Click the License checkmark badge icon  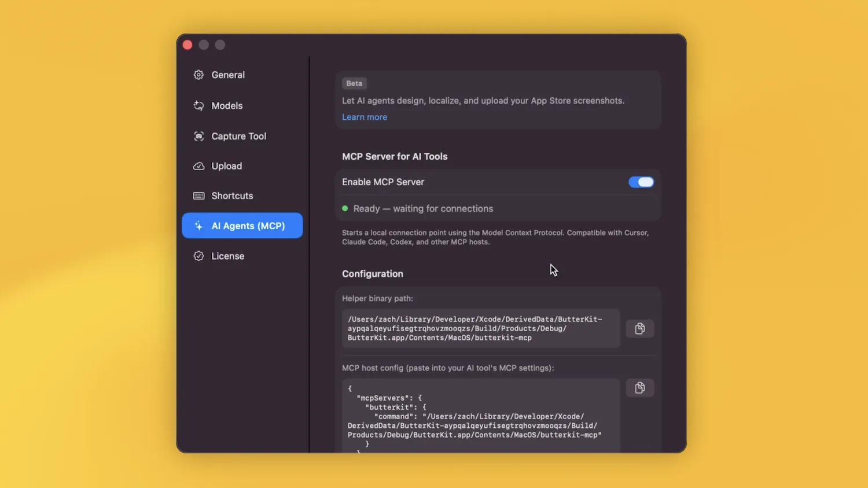click(198, 256)
